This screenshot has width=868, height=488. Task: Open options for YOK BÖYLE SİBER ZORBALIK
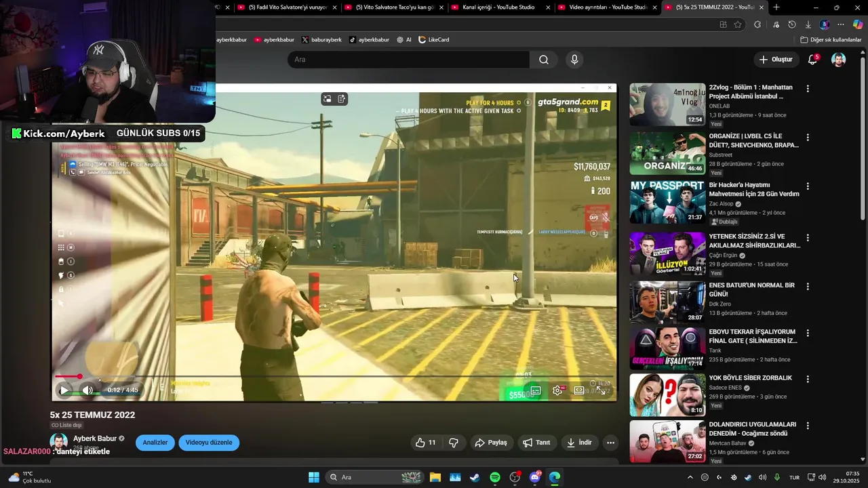(x=808, y=380)
